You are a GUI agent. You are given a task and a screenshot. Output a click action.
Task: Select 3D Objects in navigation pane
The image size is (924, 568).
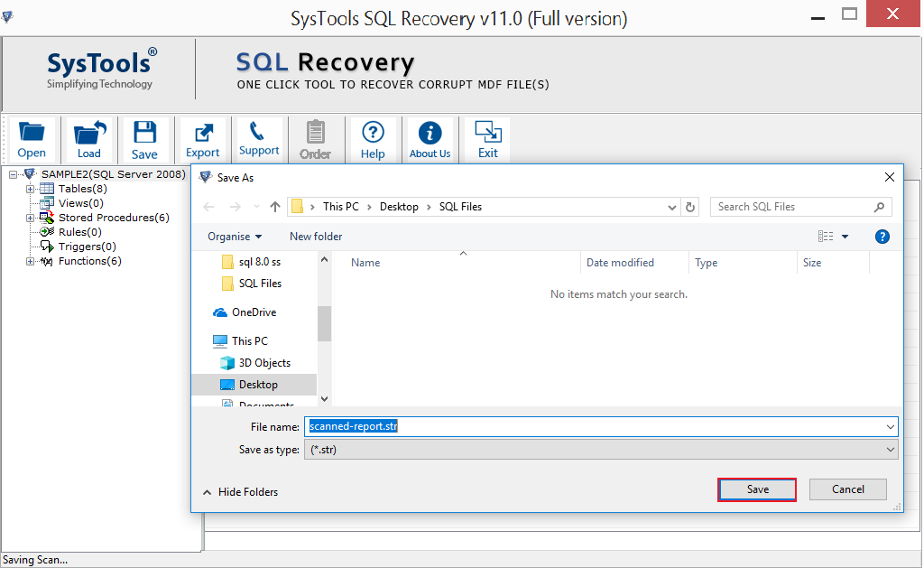tap(264, 363)
